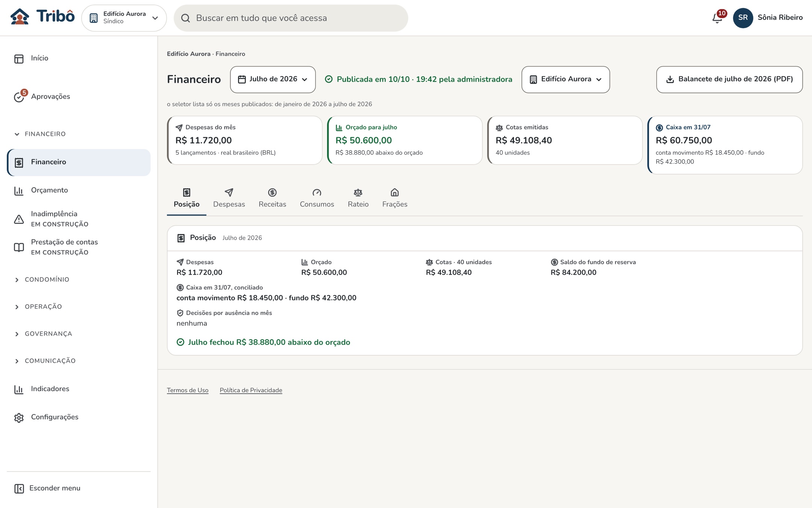Click the Cotas emitidas scales icon
The height and width of the screenshot is (508, 812).
pyautogui.click(x=499, y=128)
